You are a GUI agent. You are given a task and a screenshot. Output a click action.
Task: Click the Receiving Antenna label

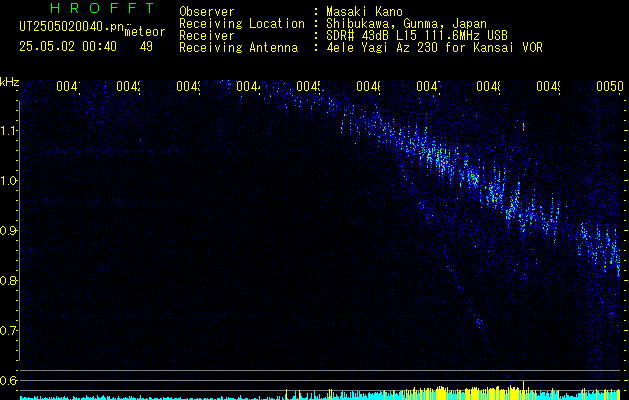tap(239, 48)
